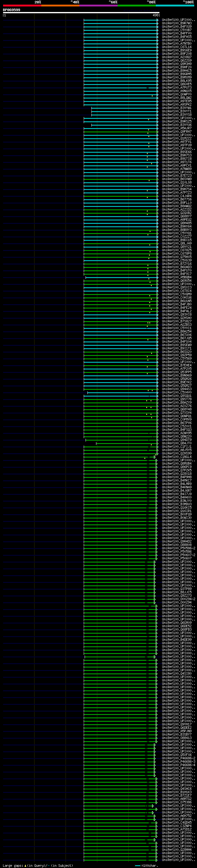Image resolution: width=197 pixels, height=868 pixels.
Task: Select hit UniRef100_A5AJR7
Action: 177,128
